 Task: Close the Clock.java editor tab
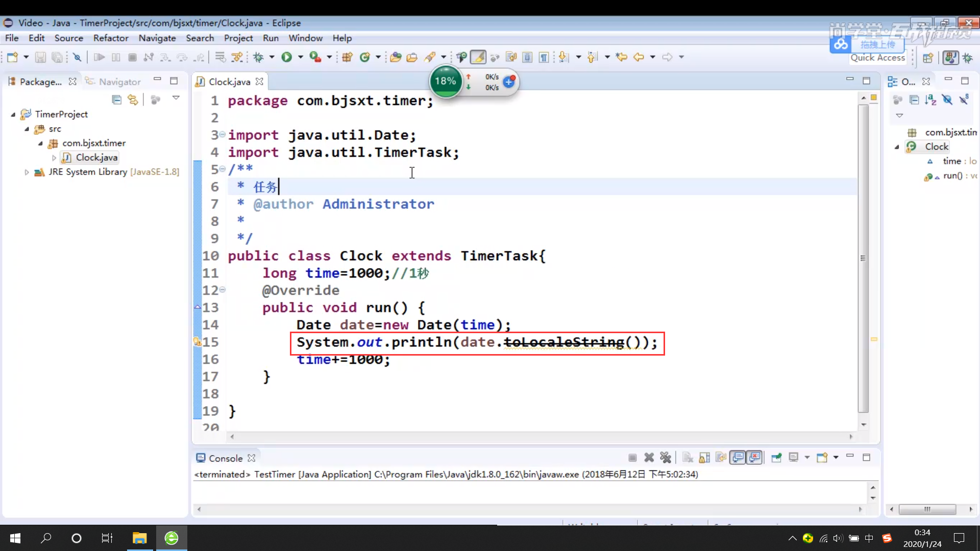(x=259, y=82)
